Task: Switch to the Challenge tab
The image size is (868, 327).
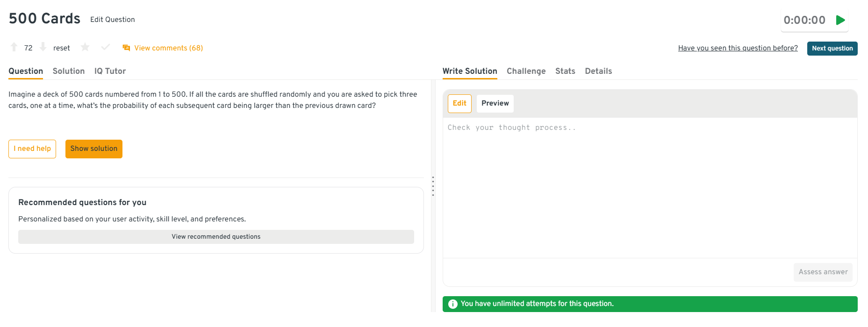Action: click(x=526, y=71)
